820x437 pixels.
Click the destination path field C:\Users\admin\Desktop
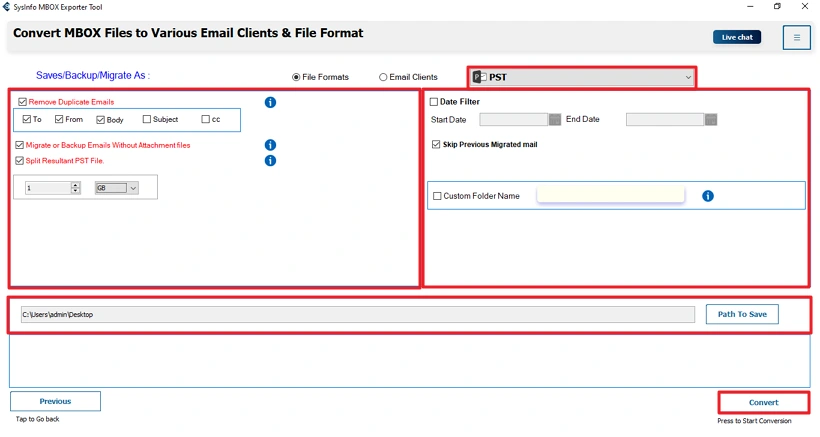point(358,315)
